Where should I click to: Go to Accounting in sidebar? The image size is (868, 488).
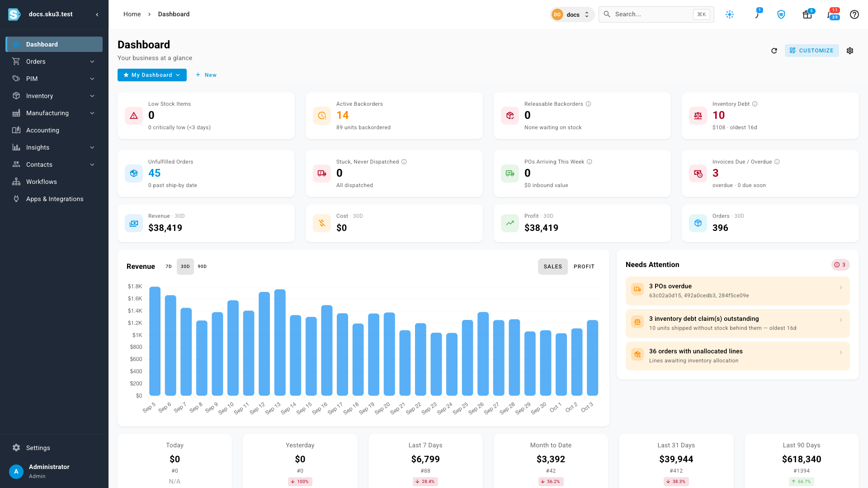click(x=54, y=130)
